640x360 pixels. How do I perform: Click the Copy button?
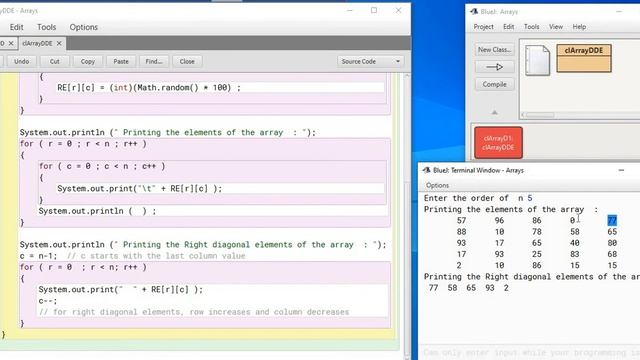(87, 61)
